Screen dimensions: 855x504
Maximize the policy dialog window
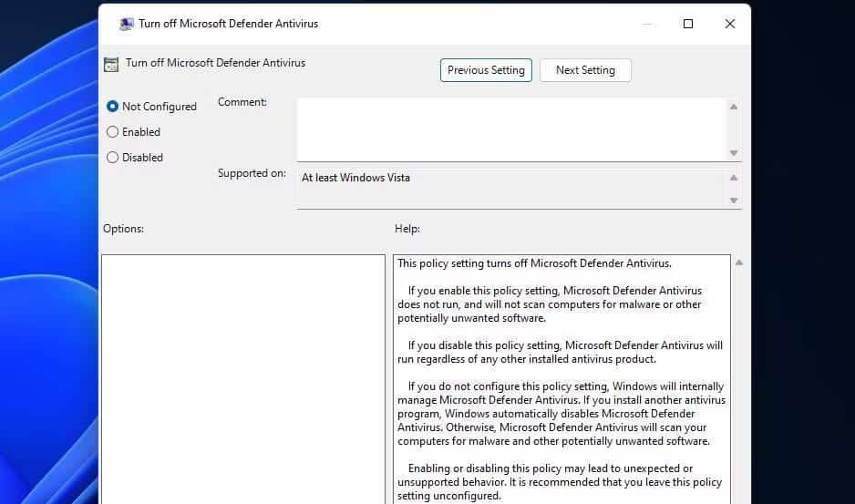coord(688,24)
